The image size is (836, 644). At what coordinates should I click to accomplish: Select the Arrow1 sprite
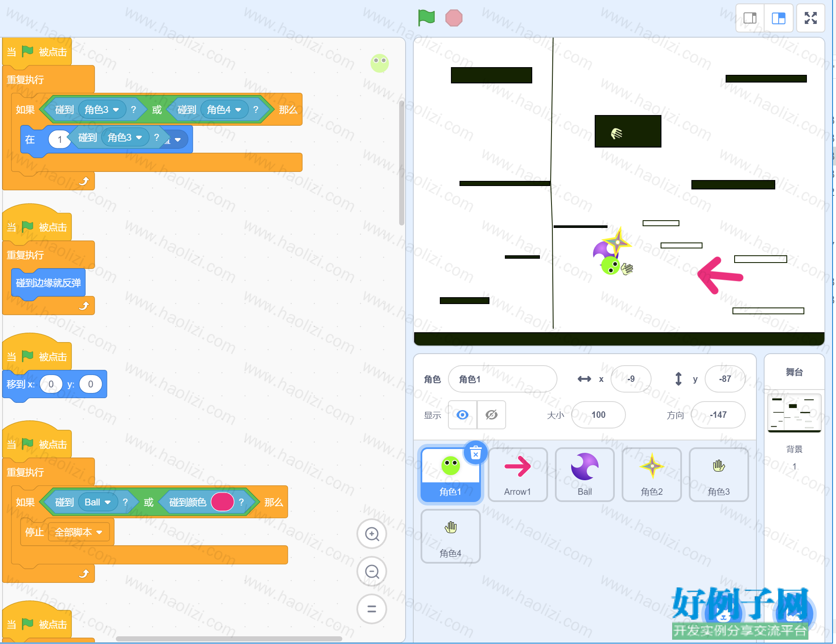(x=518, y=475)
